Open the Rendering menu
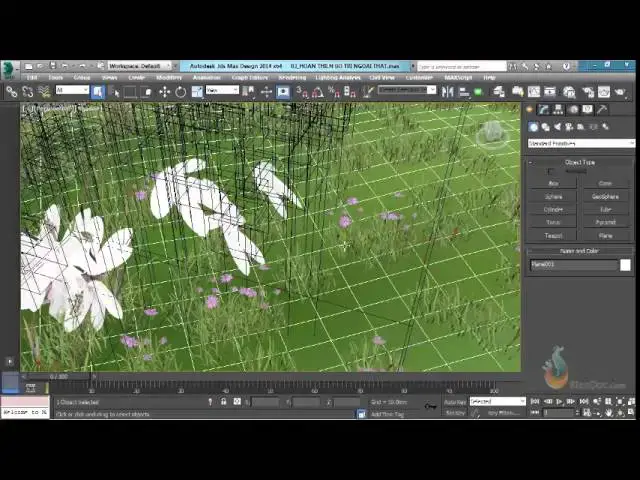Image resolution: width=640 pixels, height=480 pixels. 292,78
